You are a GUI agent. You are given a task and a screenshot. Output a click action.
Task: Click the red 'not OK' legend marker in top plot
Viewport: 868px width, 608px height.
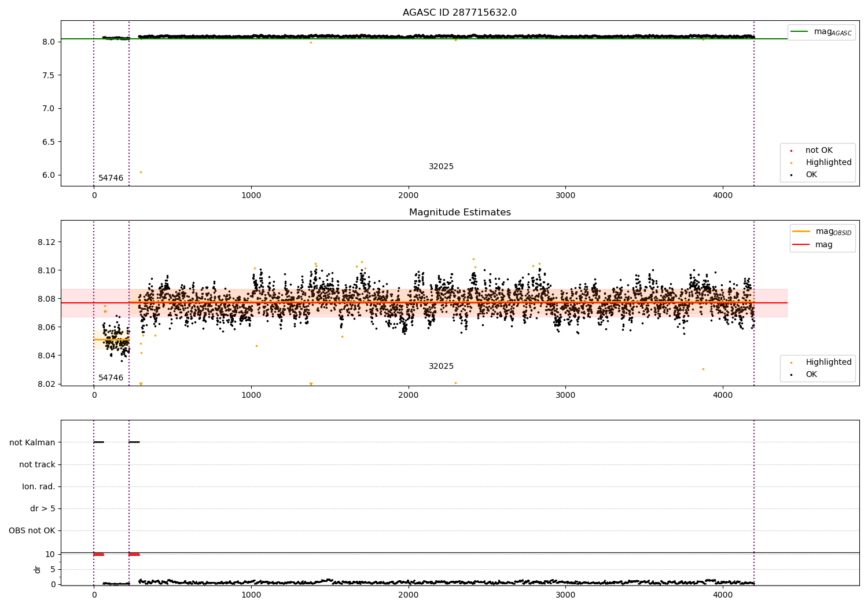[791, 151]
